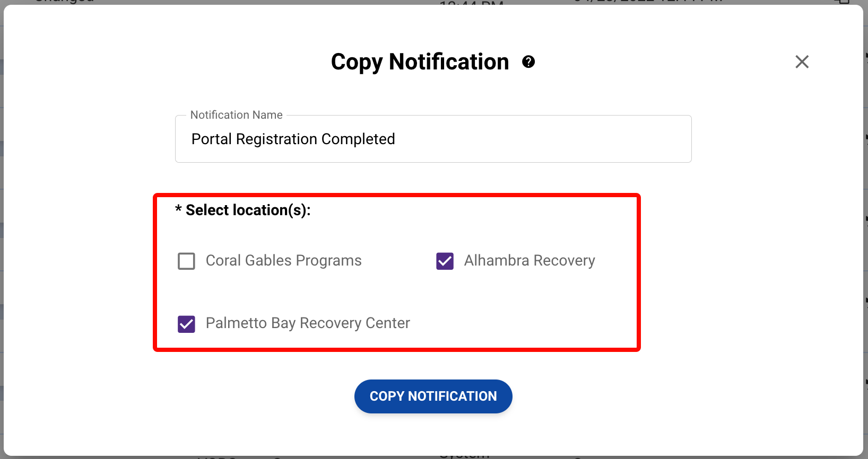The height and width of the screenshot is (459, 868).
Task: Click the Copy Notification button
Action: pyautogui.click(x=433, y=396)
